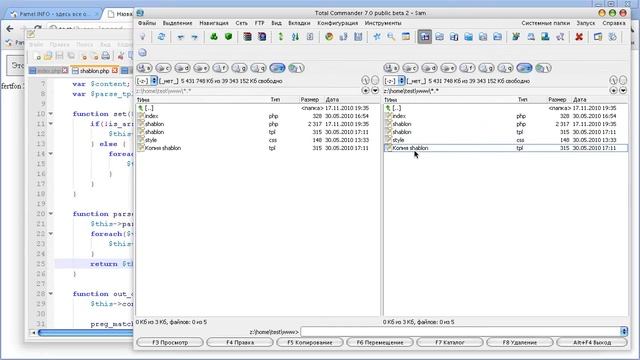This screenshot has height=360, width=640.
Task: Click the Total Commander title bar app icon
Action: pos(140,13)
